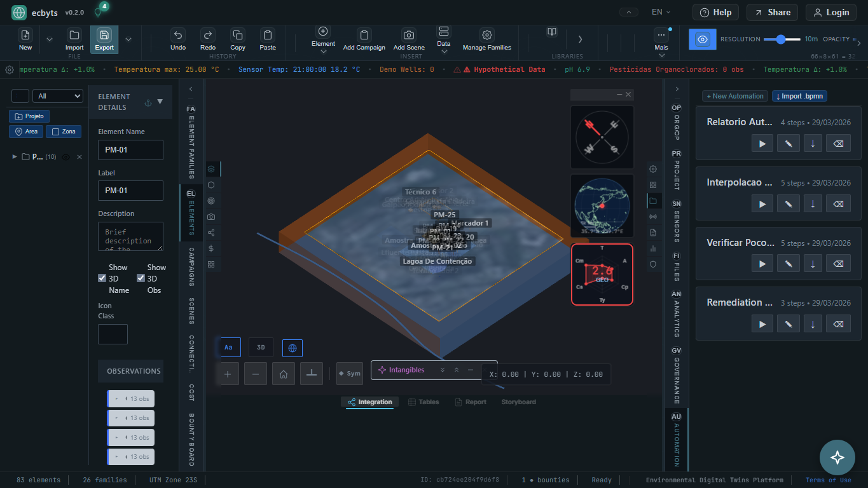Open the Export options chevron
Image resolution: width=868 pixels, height=488 pixels.
pyautogui.click(x=128, y=39)
